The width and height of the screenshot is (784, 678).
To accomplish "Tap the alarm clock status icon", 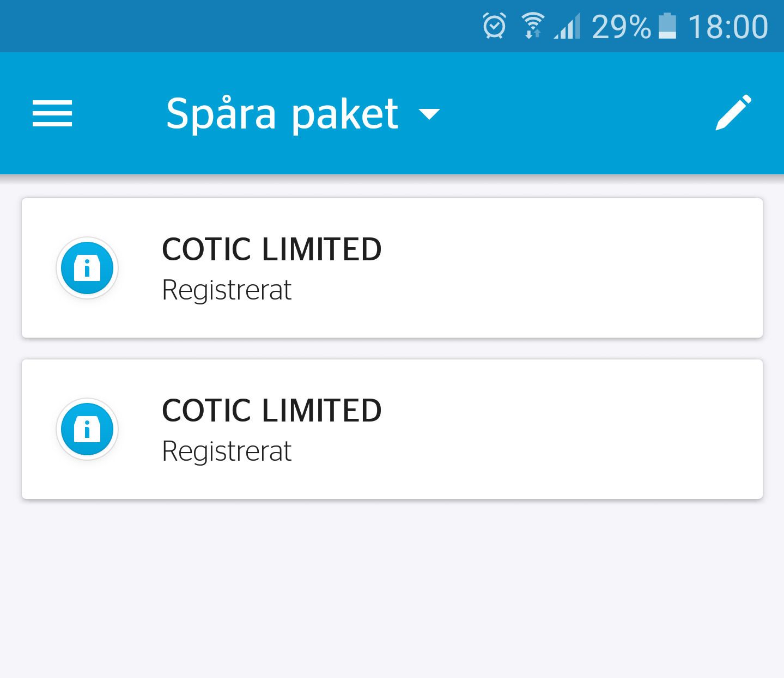I will tap(494, 26).
